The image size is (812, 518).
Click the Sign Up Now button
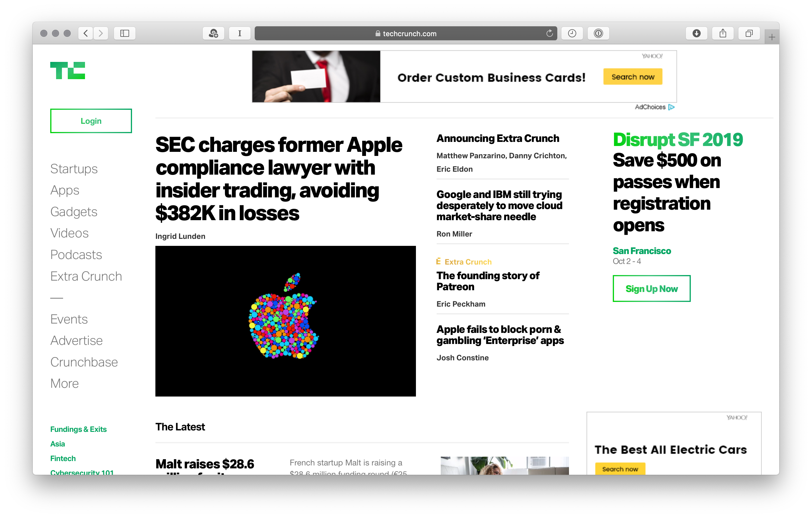(x=651, y=289)
